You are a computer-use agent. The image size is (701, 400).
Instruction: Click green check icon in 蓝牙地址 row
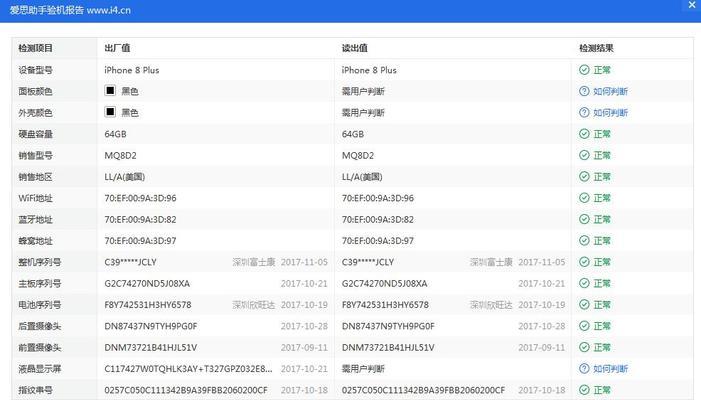584,219
